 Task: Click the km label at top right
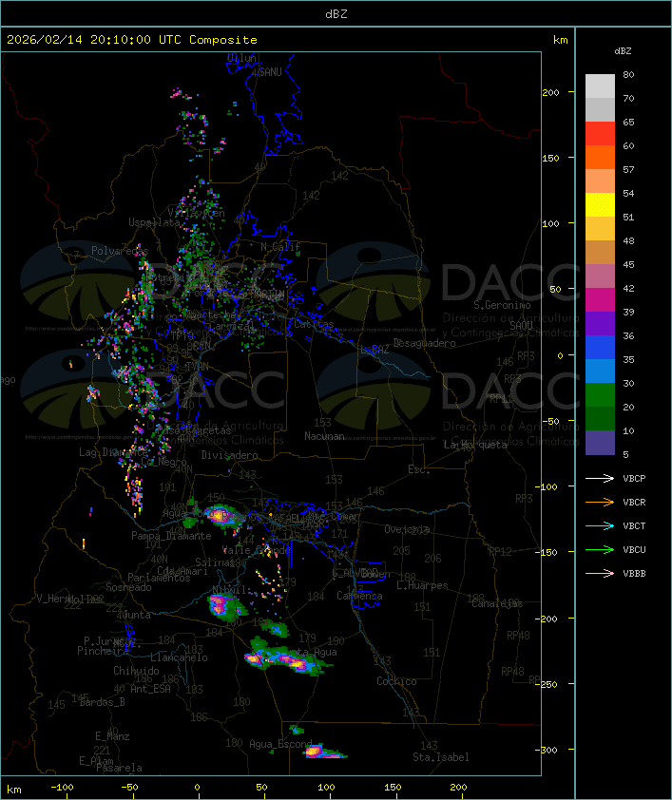point(560,40)
